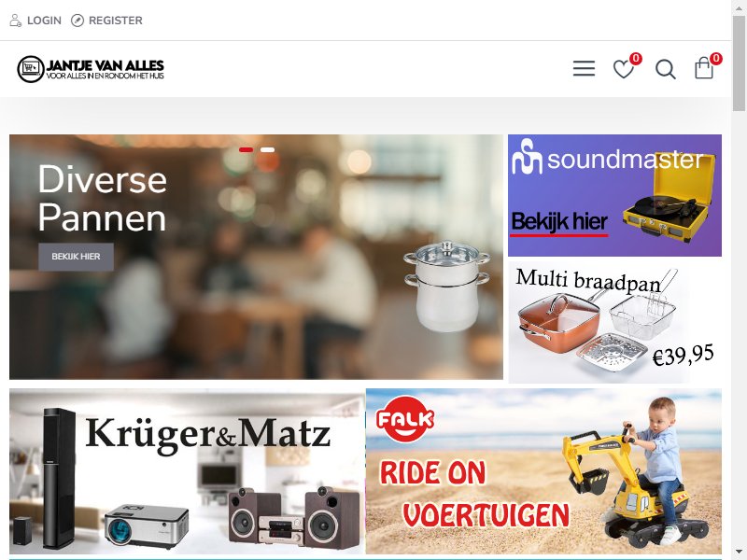Click Bekijk hier on soundmaster banner
Viewport: 747px width, 560px height.
coord(559,222)
